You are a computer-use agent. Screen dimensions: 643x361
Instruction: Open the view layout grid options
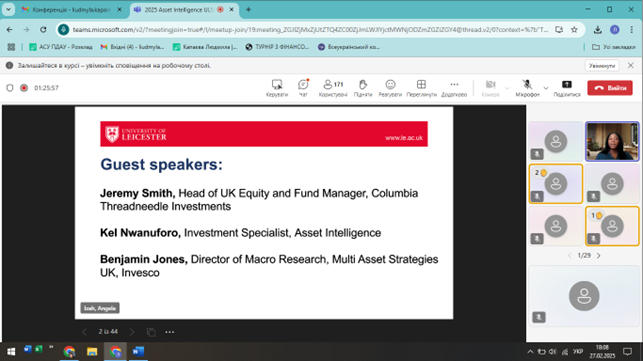[421, 88]
